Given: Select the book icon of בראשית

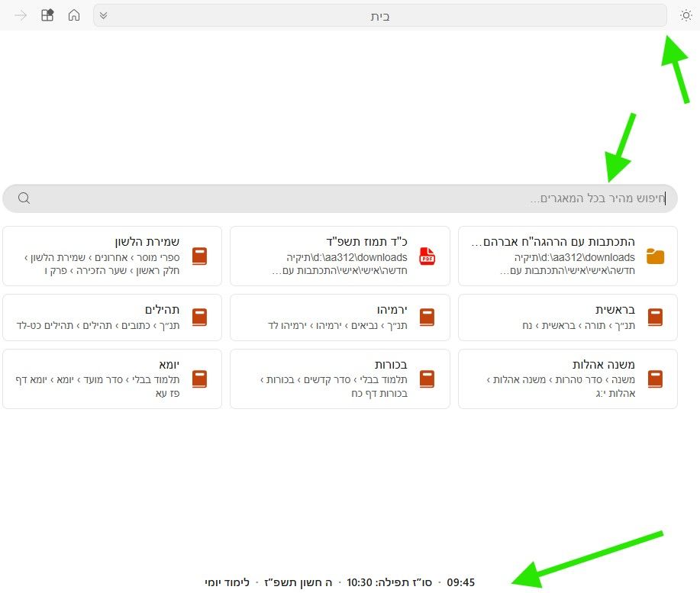Looking at the screenshot, I should [655, 317].
